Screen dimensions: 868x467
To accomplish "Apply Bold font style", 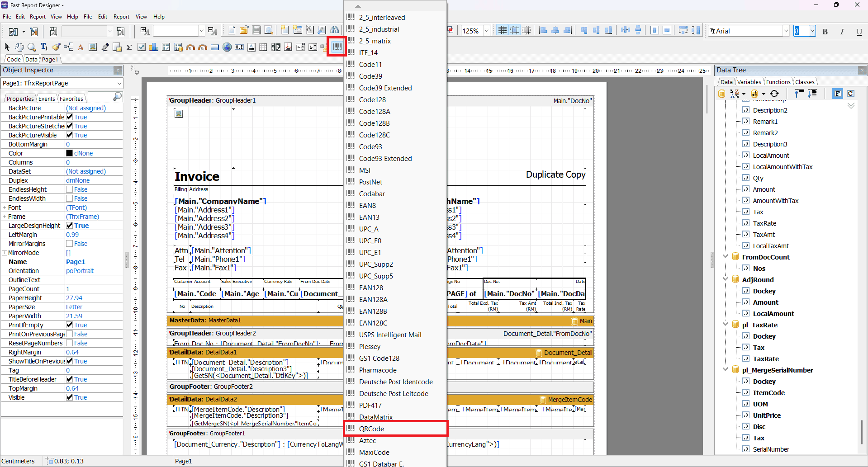I will pos(825,31).
